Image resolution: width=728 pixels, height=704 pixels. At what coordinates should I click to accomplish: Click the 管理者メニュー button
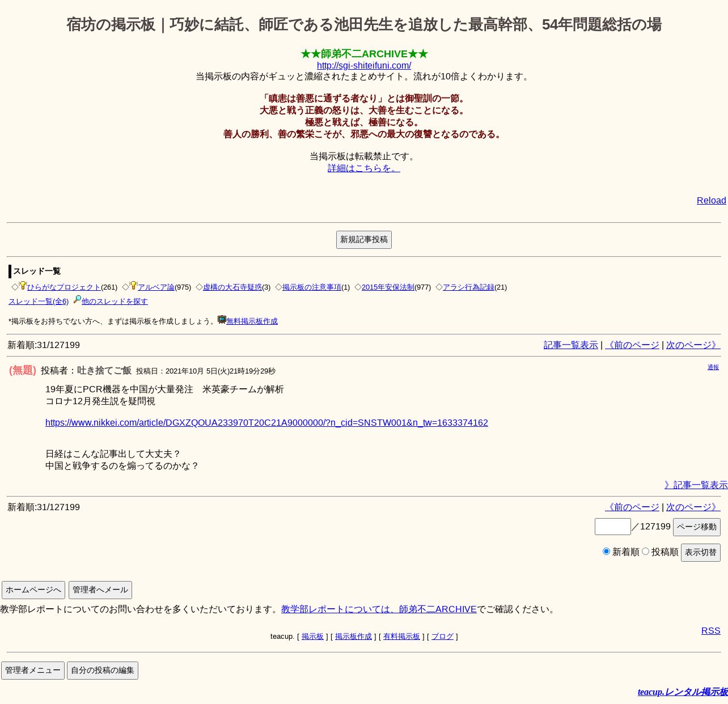coord(33,671)
